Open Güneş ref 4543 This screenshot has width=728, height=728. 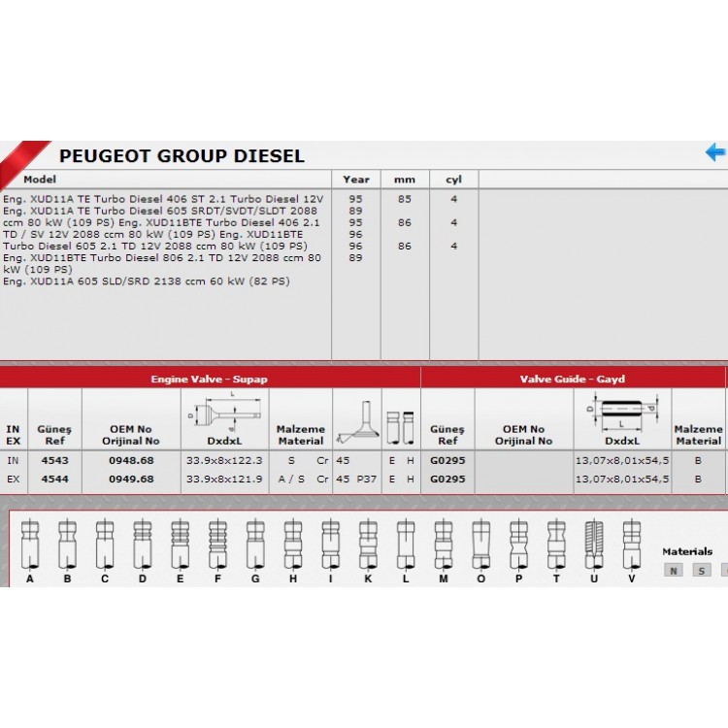click(x=54, y=460)
